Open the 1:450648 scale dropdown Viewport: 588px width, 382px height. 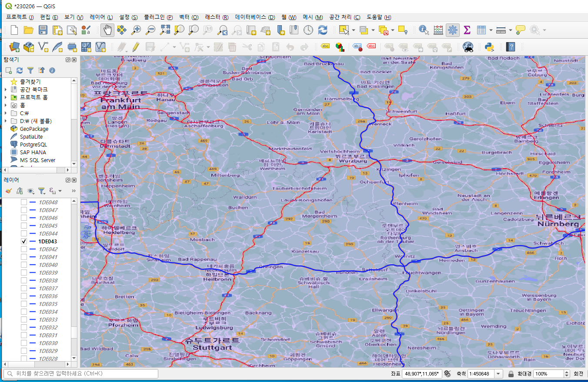click(x=499, y=374)
